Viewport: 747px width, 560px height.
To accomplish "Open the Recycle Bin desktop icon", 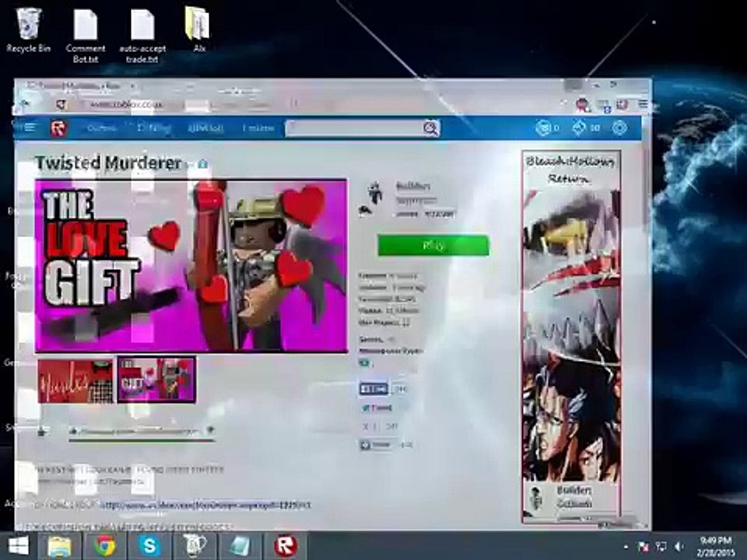I will (x=28, y=30).
